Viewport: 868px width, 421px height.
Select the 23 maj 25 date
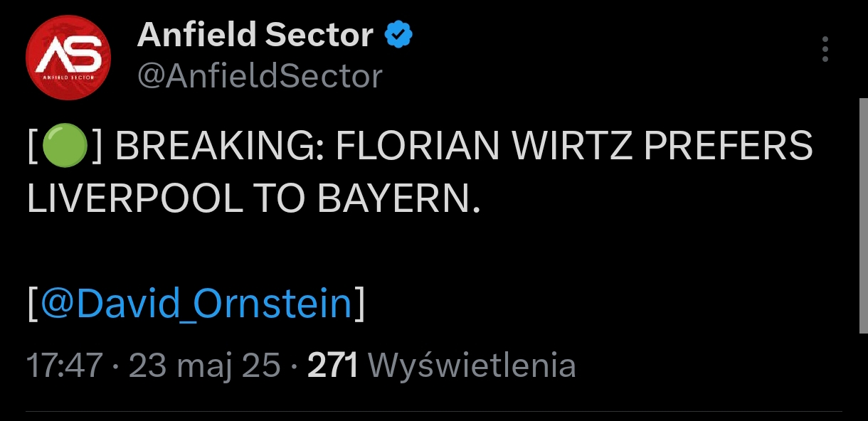[205, 366]
